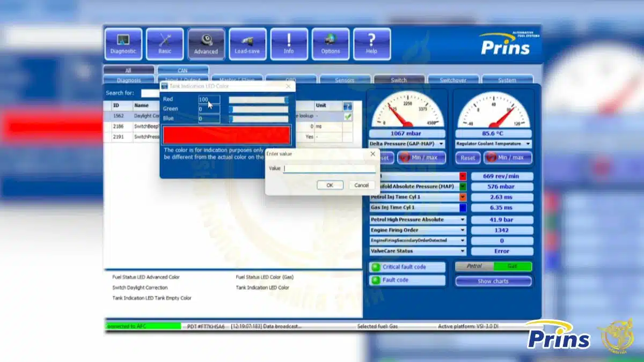
Task: Open the Engine Firing Order dropdown
Action: click(x=418, y=230)
